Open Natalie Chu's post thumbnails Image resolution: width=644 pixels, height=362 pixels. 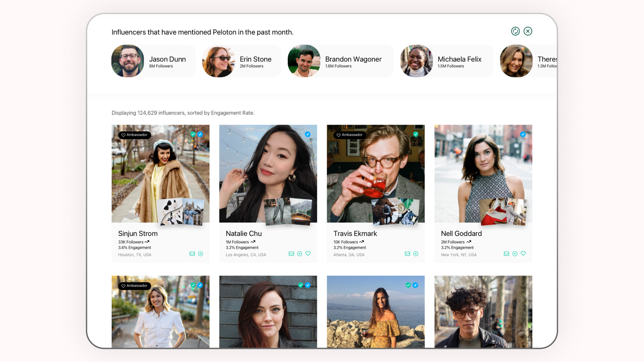[x=288, y=212]
